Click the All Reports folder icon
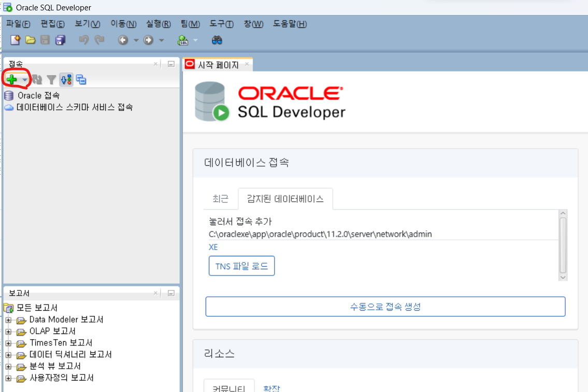This screenshot has height=392, width=588. point(9,308)
